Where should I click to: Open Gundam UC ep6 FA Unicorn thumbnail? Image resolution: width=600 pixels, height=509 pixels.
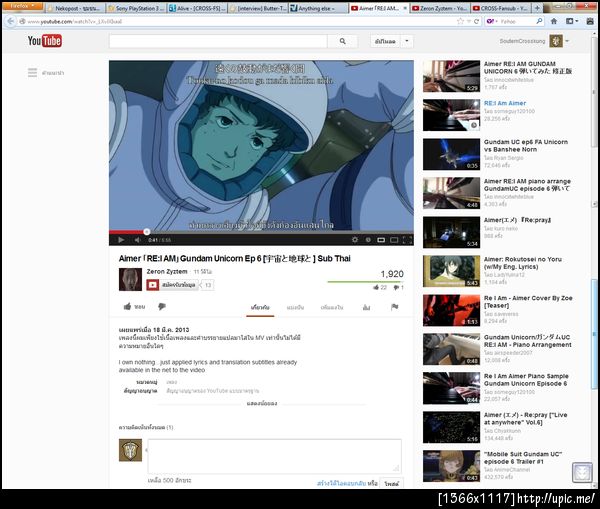point(451,154)
